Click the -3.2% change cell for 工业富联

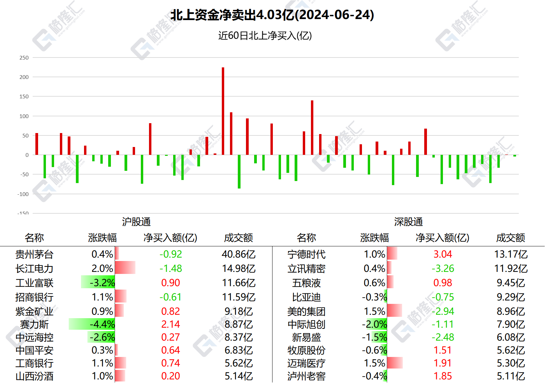click(102, 283)
